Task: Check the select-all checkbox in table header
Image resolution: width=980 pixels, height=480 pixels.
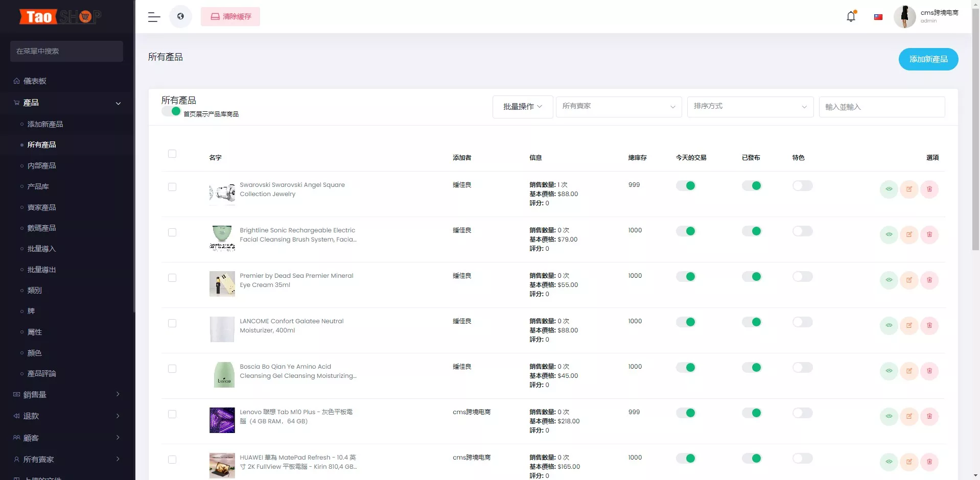Action: (172, 154)
